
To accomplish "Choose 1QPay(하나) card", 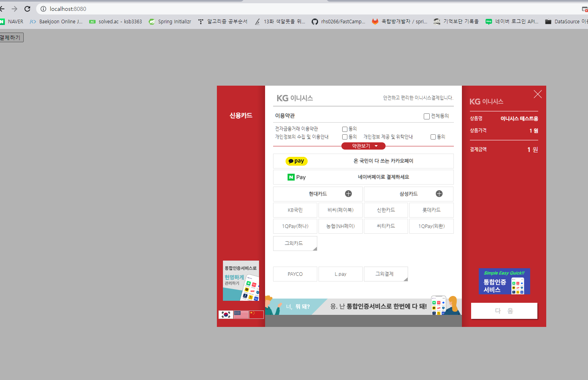I will (x=295, y=226).
